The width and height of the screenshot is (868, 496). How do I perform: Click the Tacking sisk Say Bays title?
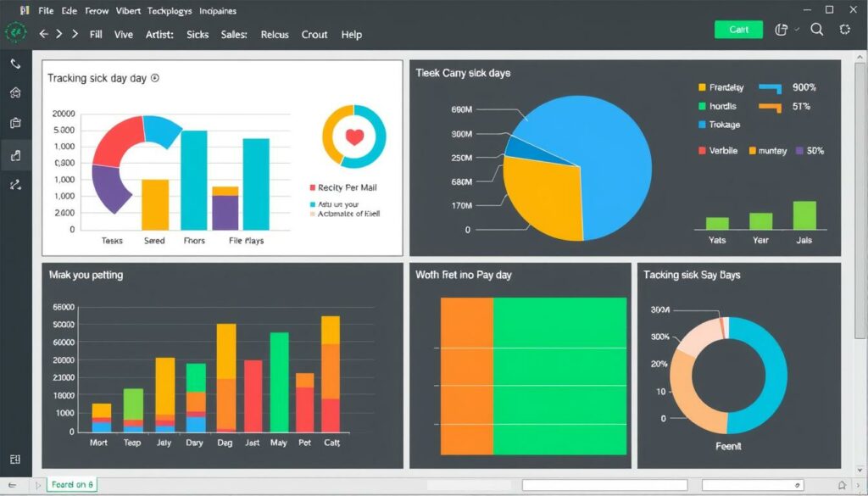click(692, 275)
